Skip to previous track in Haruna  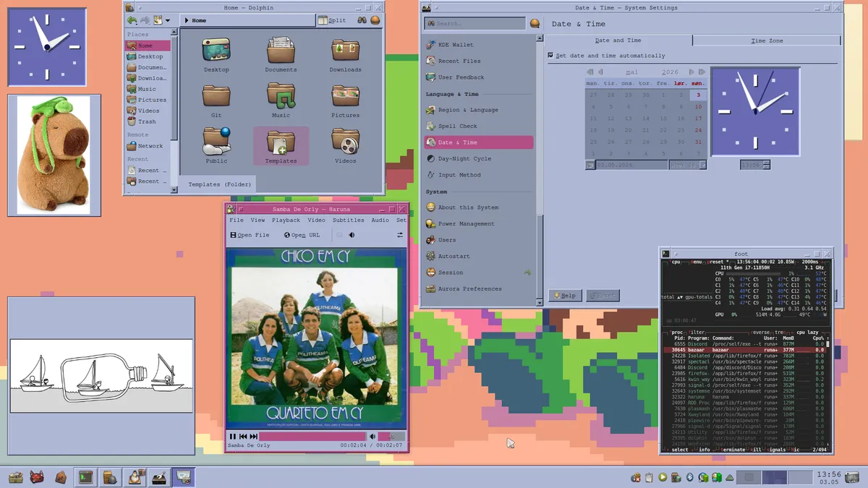(x=244, y=436)
